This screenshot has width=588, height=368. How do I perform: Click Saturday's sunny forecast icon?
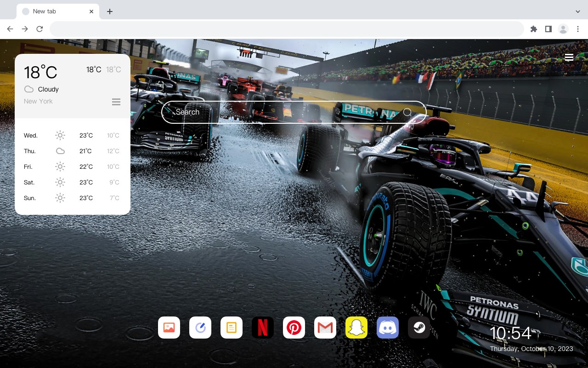point(60,182)
